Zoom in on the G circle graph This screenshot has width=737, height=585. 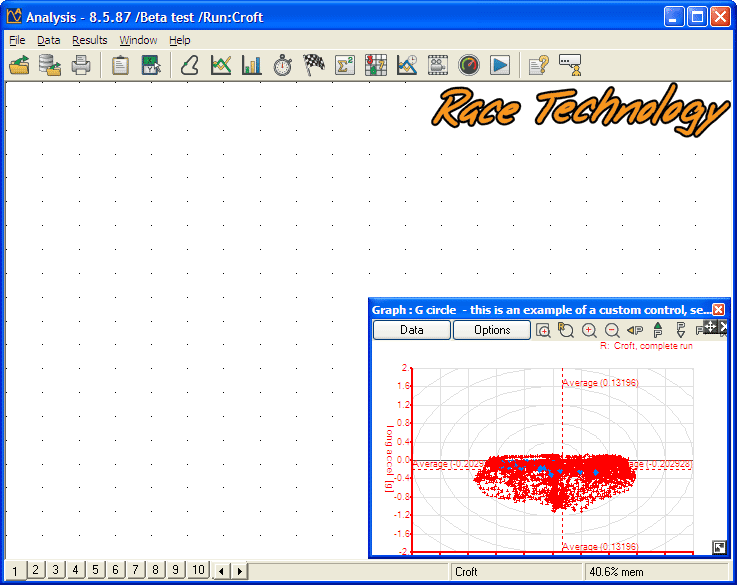tap(589, 330)
